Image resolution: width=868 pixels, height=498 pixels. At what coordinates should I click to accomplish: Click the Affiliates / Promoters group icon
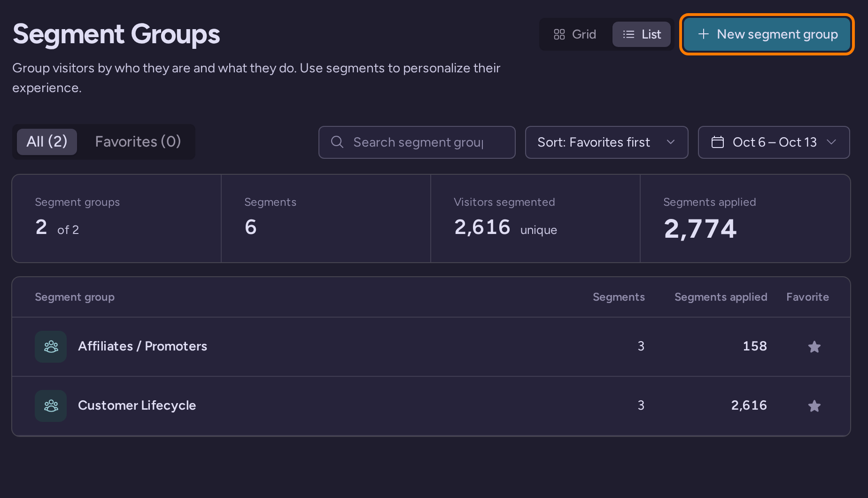(x=51, y=347)
